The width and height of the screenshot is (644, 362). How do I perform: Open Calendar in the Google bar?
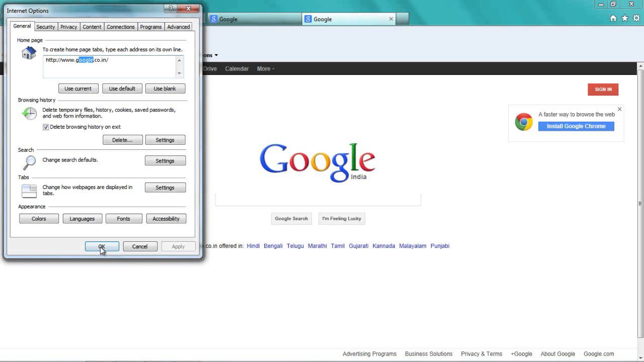tap(237, 69)
